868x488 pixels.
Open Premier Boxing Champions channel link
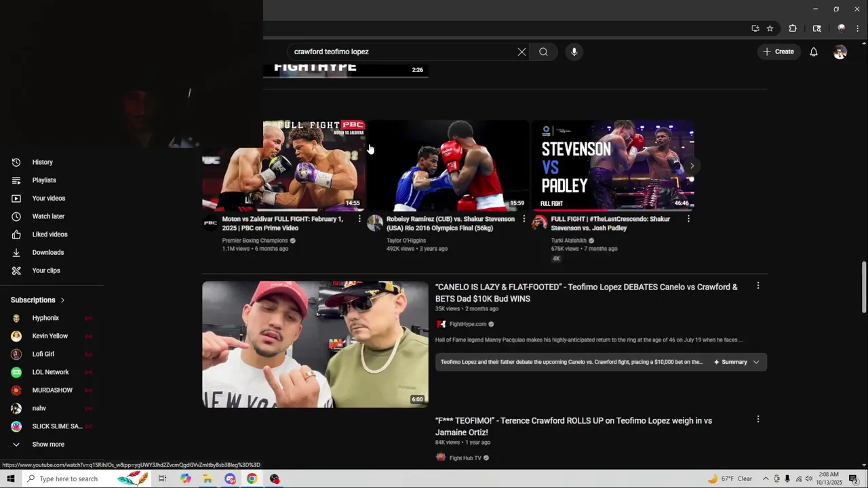point(255,241)
